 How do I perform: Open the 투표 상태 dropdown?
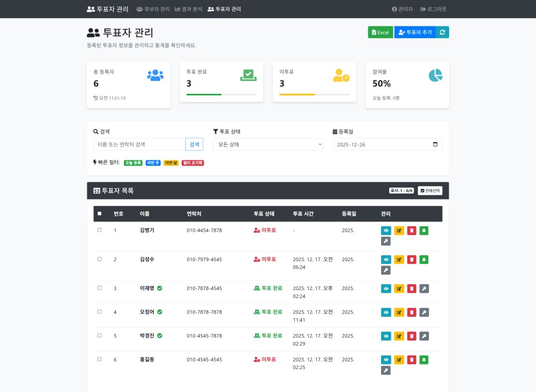coord(268,144)
